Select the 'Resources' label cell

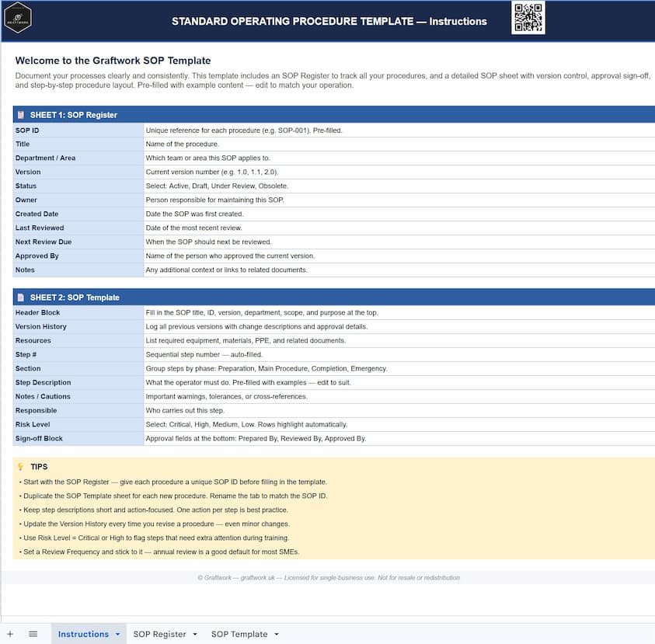point(78,341)
